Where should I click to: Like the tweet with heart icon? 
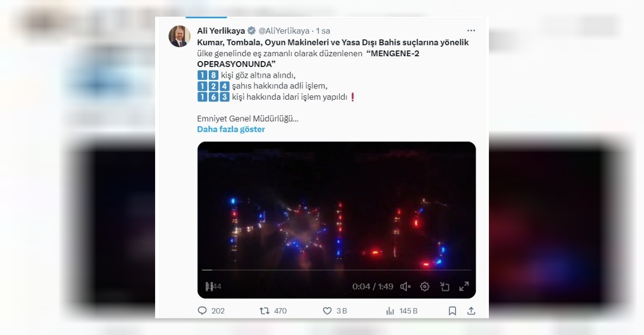click(x=327, y=311)
